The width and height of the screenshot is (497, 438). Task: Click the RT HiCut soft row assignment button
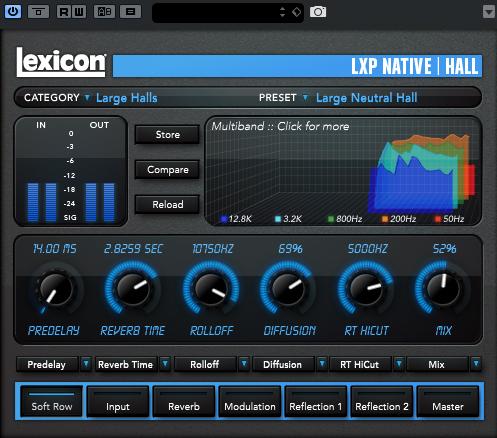[360, 364]
